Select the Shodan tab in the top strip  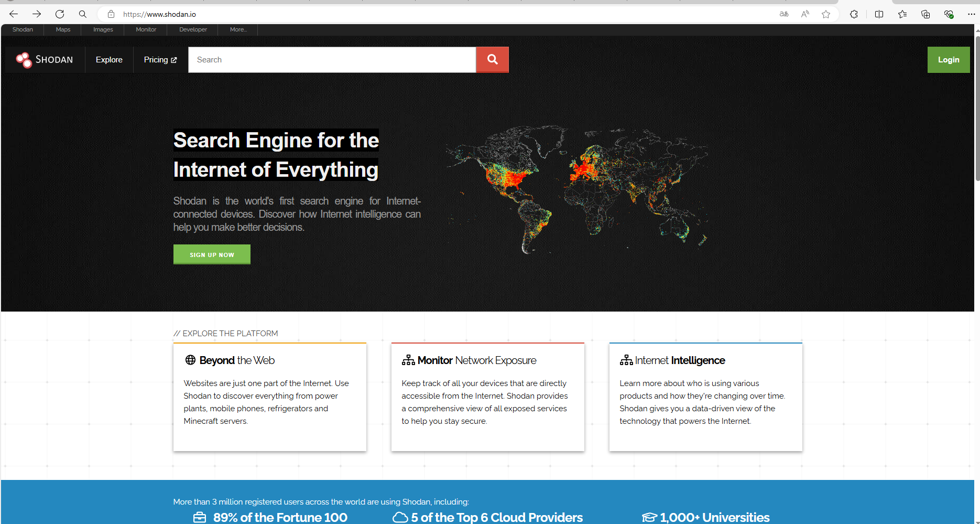coord(23,29)
